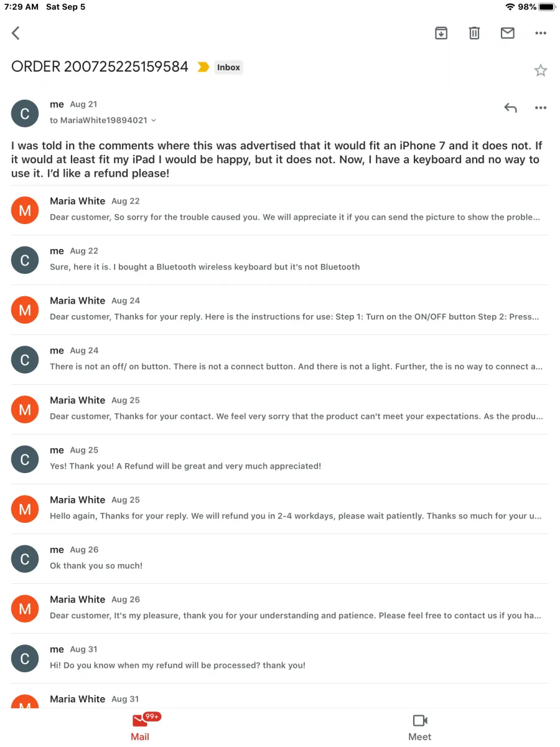Go back using the back arrow
The image size is (560, 747).
tap(16, 33)
